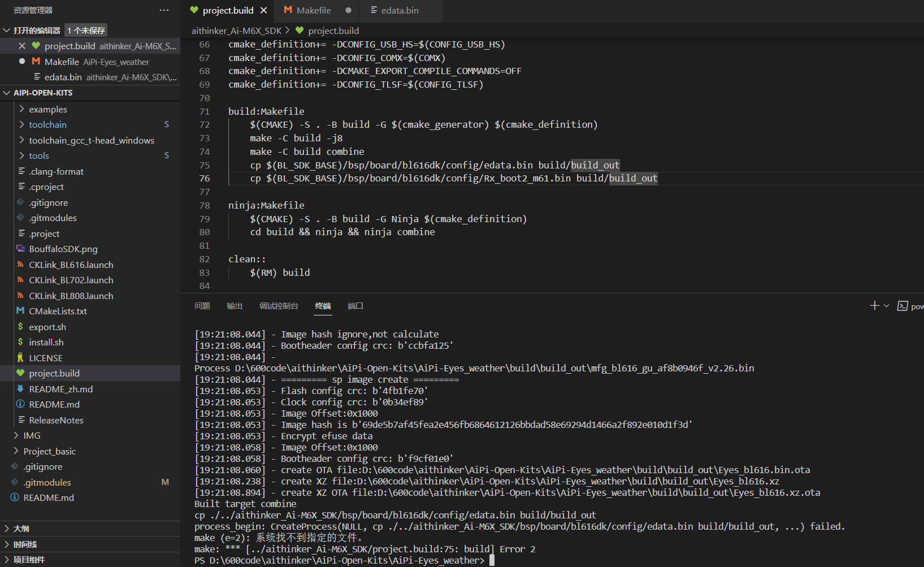Click the build:Makefile target line

[266, 111]
